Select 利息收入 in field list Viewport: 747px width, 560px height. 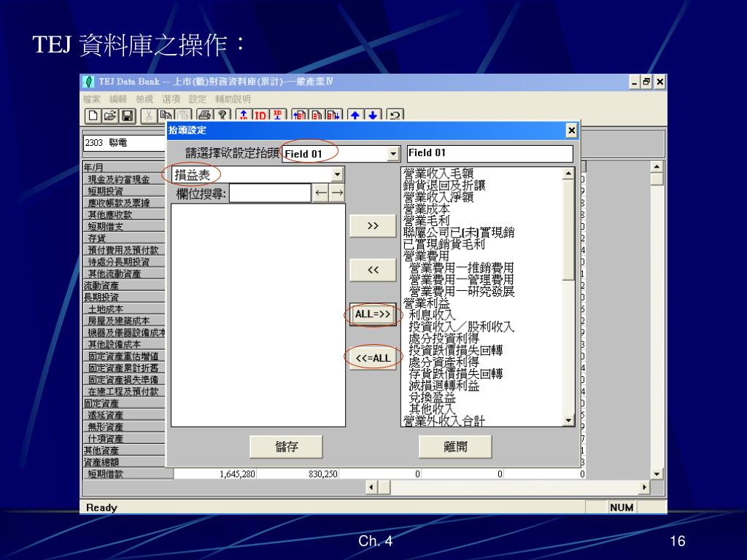tap(432, 315)
